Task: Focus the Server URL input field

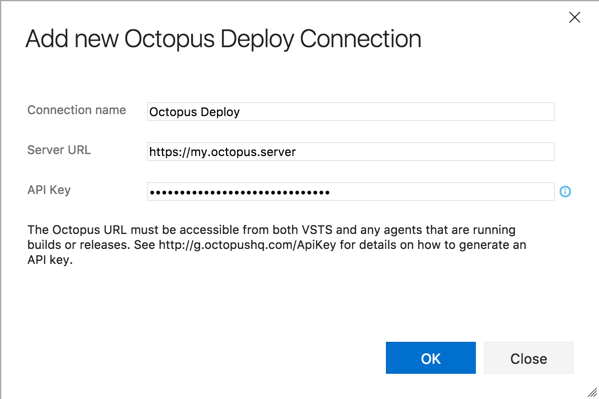Action: [351, 152]
